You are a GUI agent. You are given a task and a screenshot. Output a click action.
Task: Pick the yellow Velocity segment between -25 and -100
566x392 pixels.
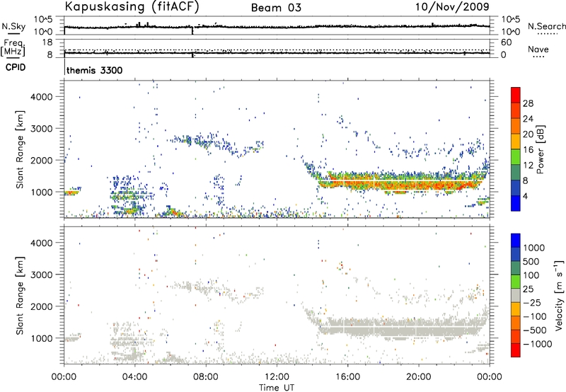click(x=516, y=309)
